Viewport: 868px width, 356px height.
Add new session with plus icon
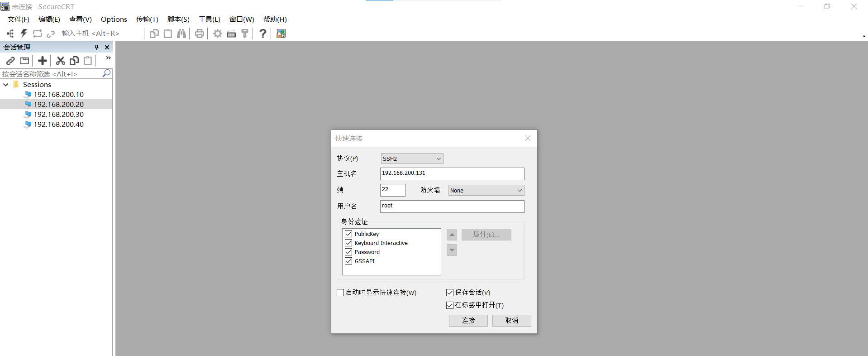click(x=43, y=61)
